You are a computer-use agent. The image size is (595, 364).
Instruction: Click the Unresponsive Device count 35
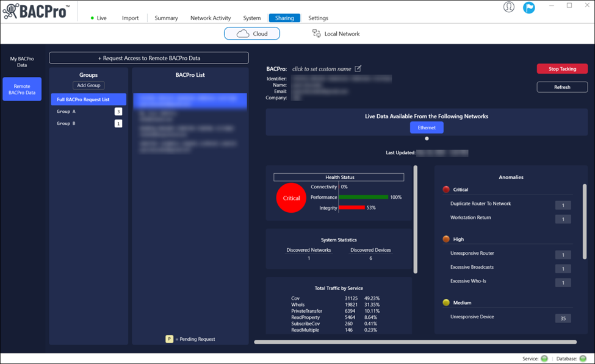pyautogui.click(x=563, y=318)
